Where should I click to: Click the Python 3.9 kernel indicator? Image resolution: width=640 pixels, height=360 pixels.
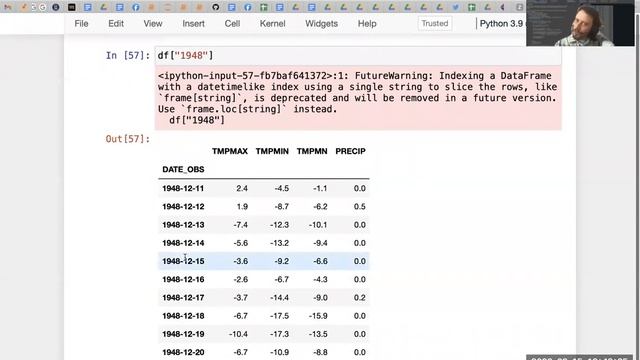pyautogui.click(x=501, y=24)
